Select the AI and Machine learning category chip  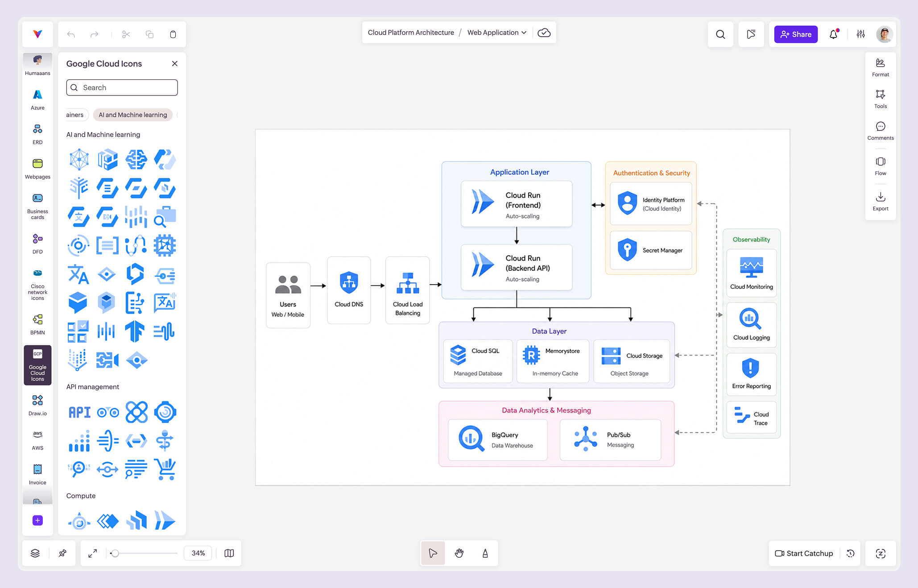(x=132, y=115)
